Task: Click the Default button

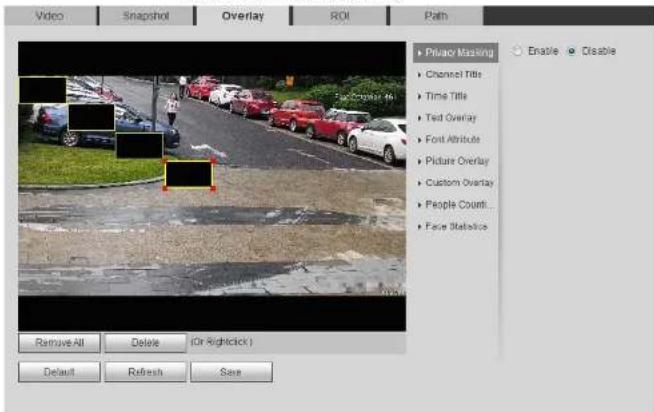Action: tap(59, 372)
